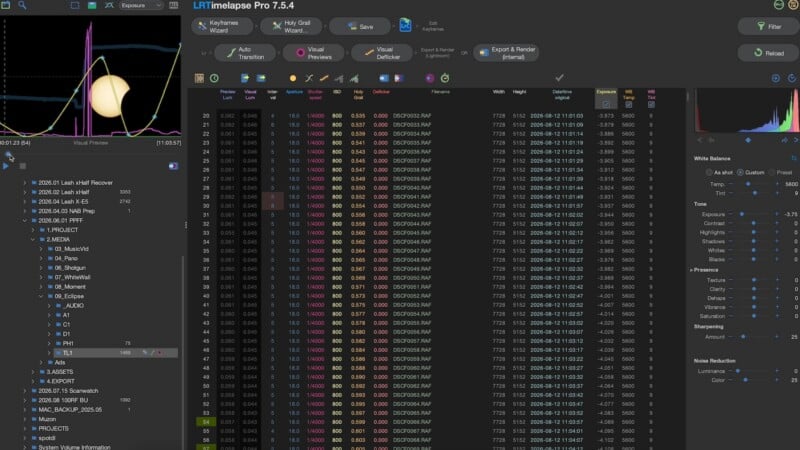Image resolution: width=800 pixels, height=450 pixels.
Task: Click the folder icon above the preview
Action: coord(6,5)
